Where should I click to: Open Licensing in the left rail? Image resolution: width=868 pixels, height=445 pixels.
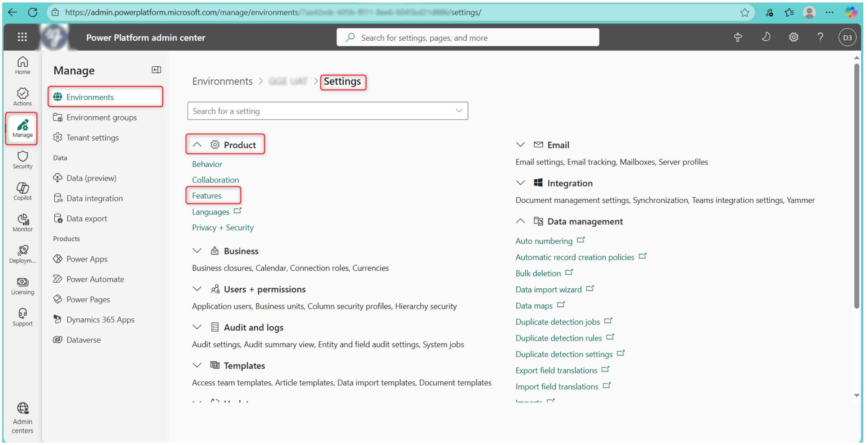click(x=22, y=285)
